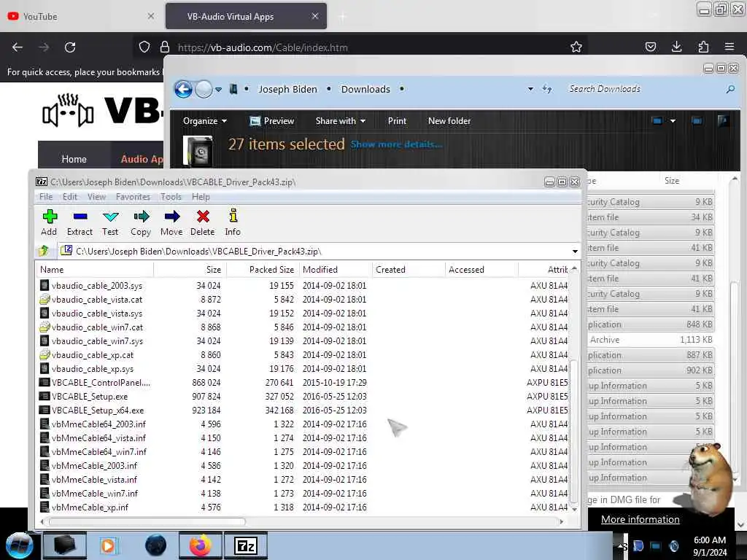Click the Move arrow icon in 7-Zip

point(171,222)
